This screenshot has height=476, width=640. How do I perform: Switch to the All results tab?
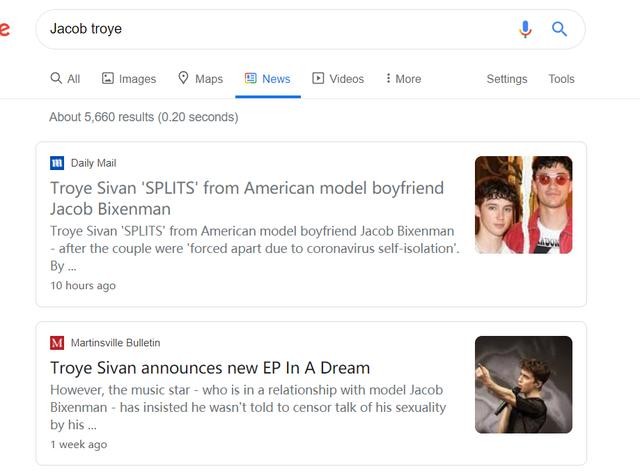[65, 79]
